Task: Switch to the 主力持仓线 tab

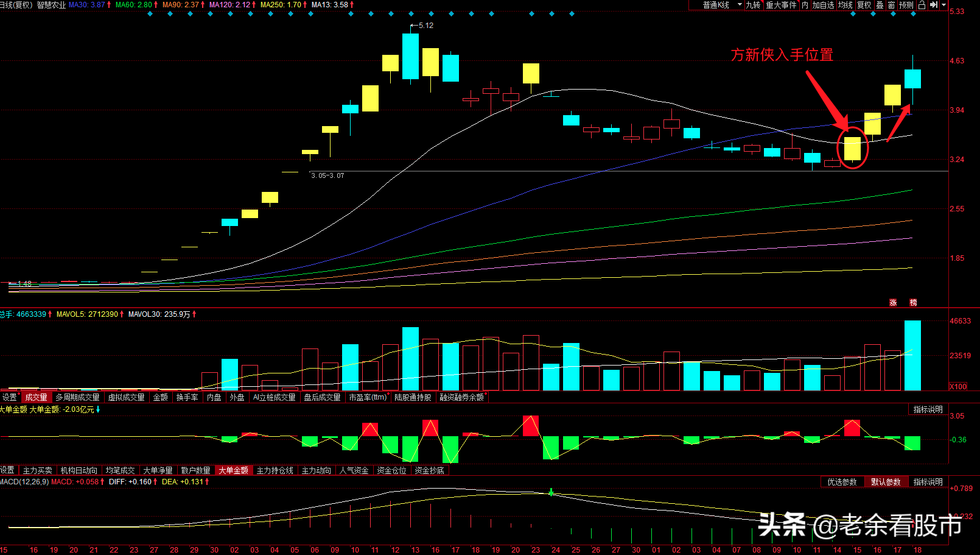Action: 275,470
